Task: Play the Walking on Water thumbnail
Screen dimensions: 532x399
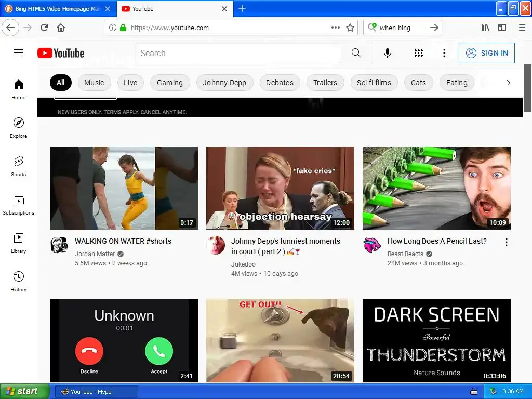Action: (x=124, y=188)
